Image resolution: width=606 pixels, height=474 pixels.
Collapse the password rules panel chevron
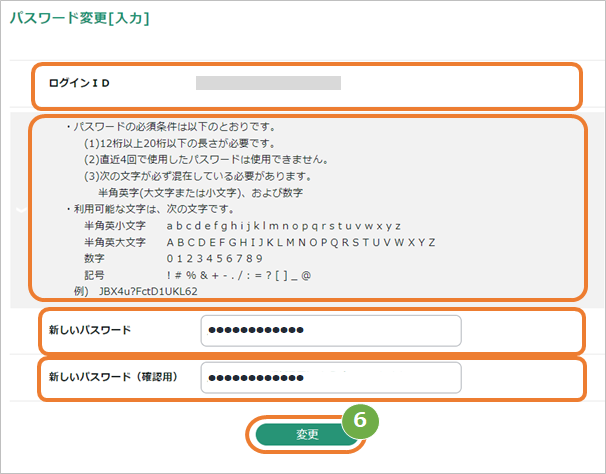pyautogui.click(x=20, y=210)
